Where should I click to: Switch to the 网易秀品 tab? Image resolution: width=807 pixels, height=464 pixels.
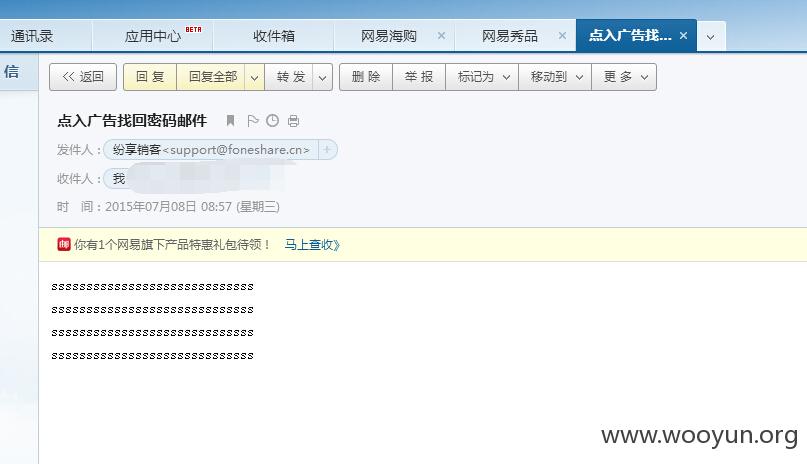(x=510, y=36)
